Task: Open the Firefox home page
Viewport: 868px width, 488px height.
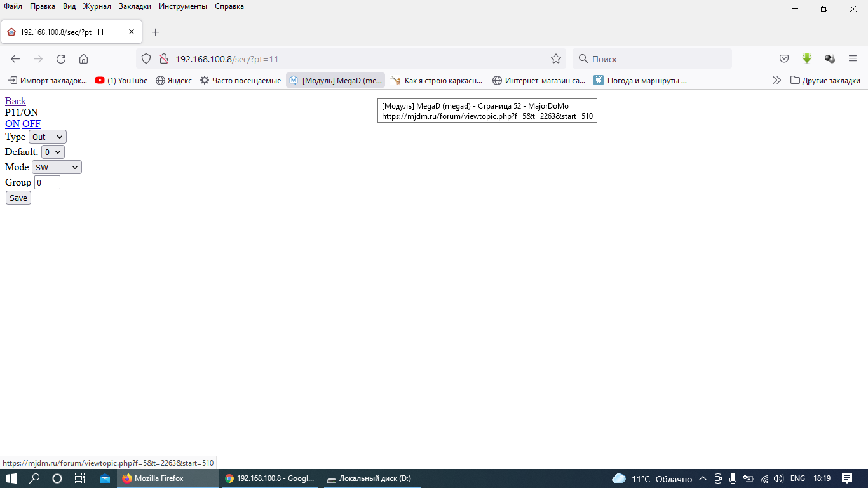Action: coord(83,59)
